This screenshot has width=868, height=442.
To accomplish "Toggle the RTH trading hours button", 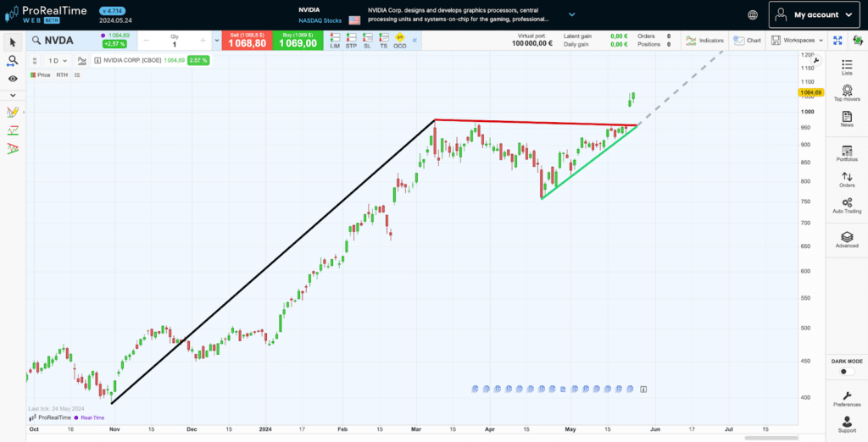I will (62, 75).
